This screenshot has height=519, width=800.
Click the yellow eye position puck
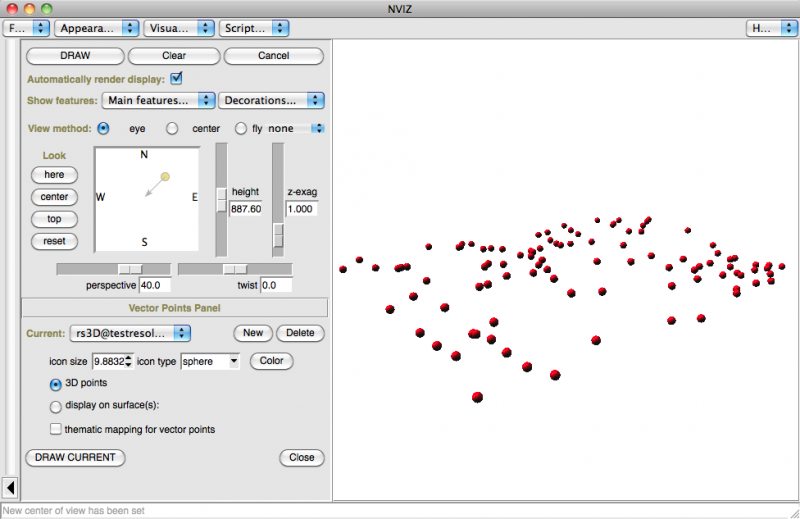pos(165,177)
